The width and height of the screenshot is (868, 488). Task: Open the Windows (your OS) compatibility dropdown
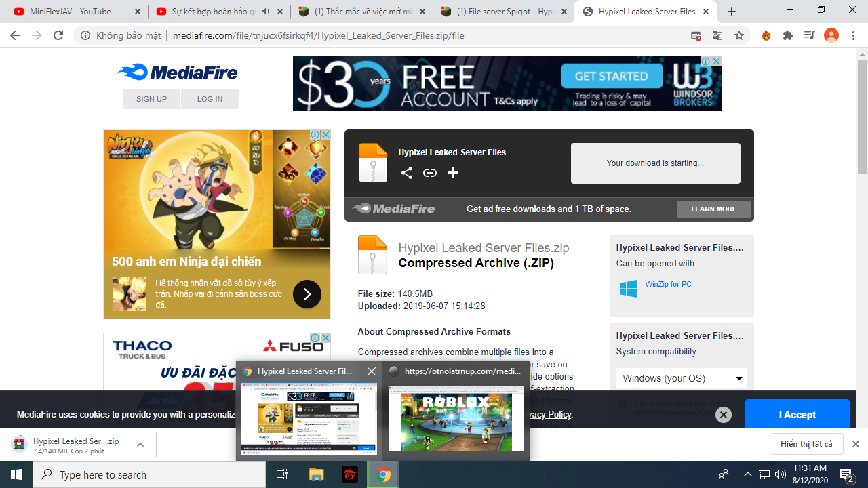pyautogui.click(x=682, y=378)
